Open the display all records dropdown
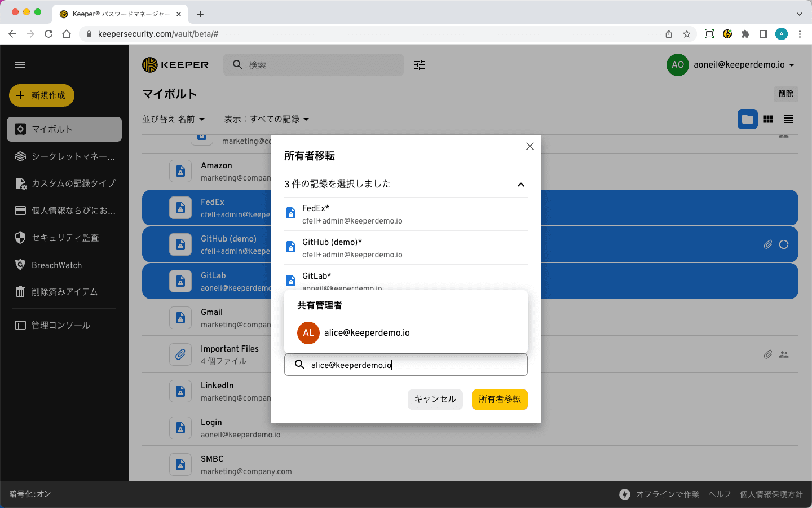Screen dimensions: 812x508 (266, 119)
